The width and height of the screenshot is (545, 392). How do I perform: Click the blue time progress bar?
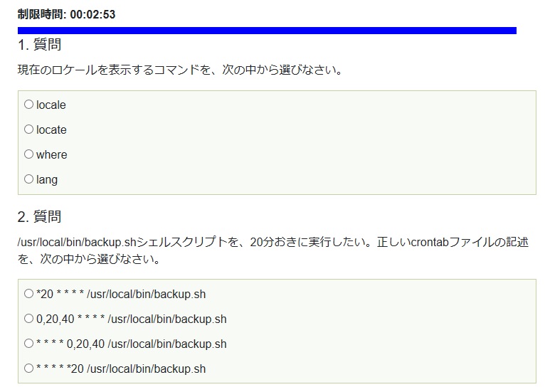point(267,31)
